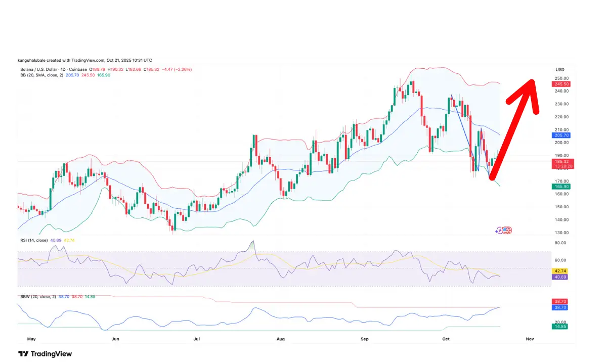Click the red 245.50 upper band price tag

pyautogui.click(x=560, y=84)
